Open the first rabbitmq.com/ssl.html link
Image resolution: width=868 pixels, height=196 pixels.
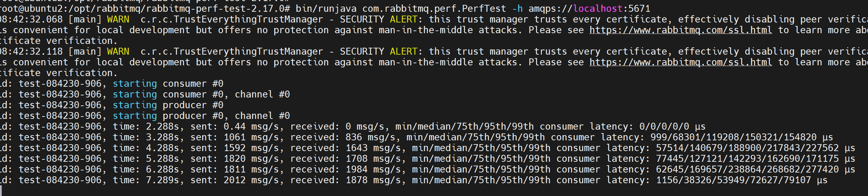681,30
